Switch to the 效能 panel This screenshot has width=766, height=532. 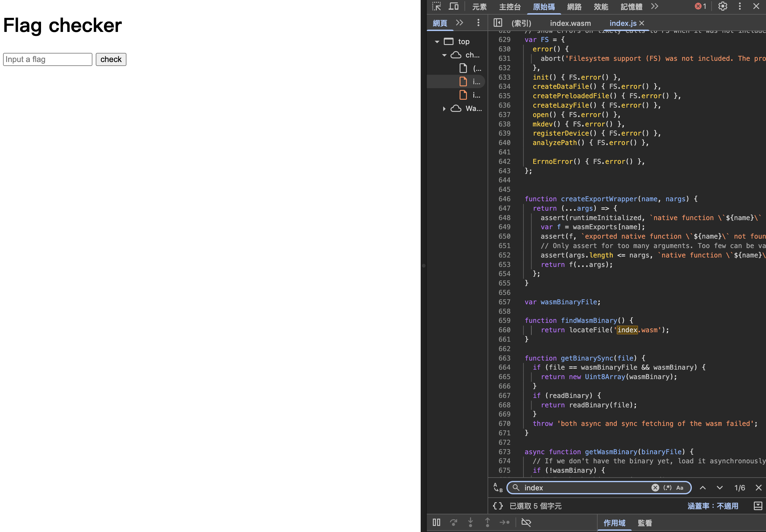601,7
